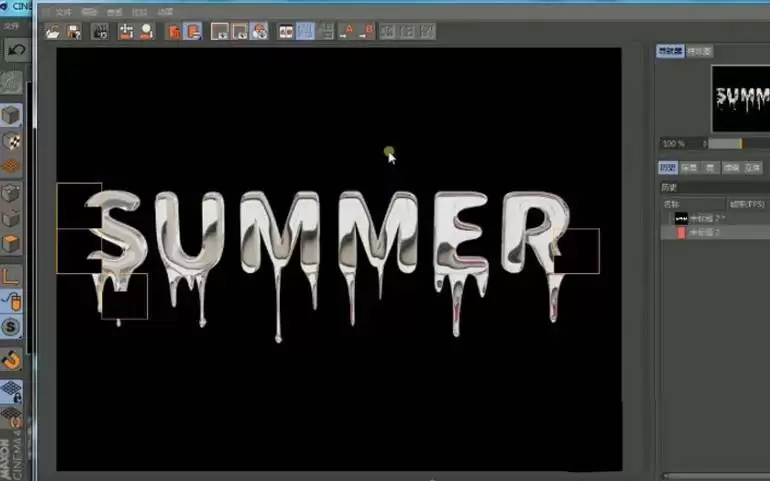Select the highlighted History tab
Image resolution: width=770 pixels, height=481 pixels.
tap(668, 168)
